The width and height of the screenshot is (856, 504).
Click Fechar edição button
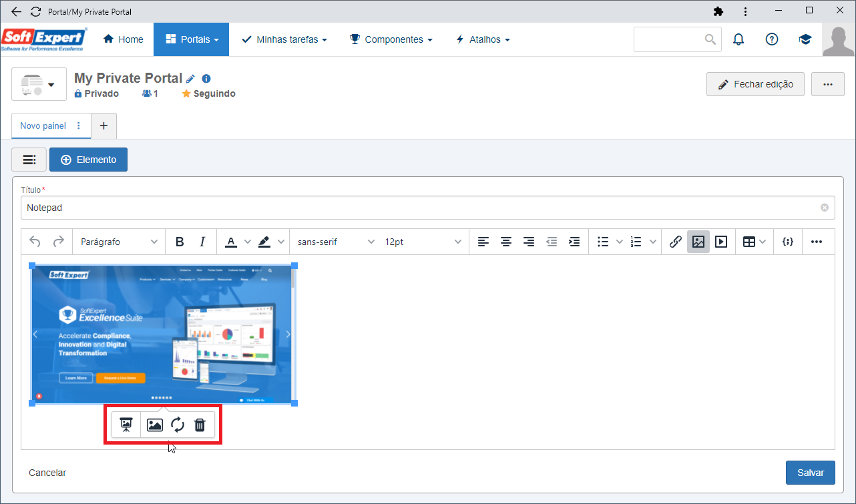tap(755, 84)
